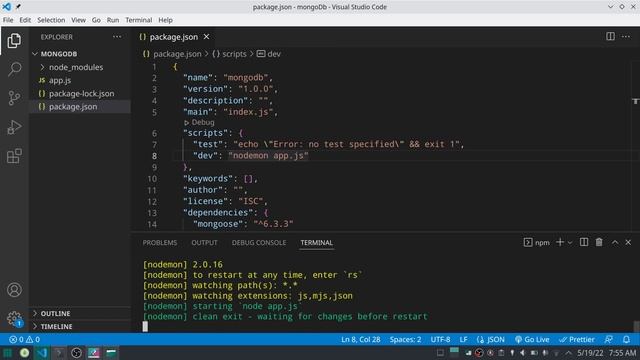This screenshot has height=360, width=640.
Task: Open the Edit menu
Action: click(x=25, y=20)
